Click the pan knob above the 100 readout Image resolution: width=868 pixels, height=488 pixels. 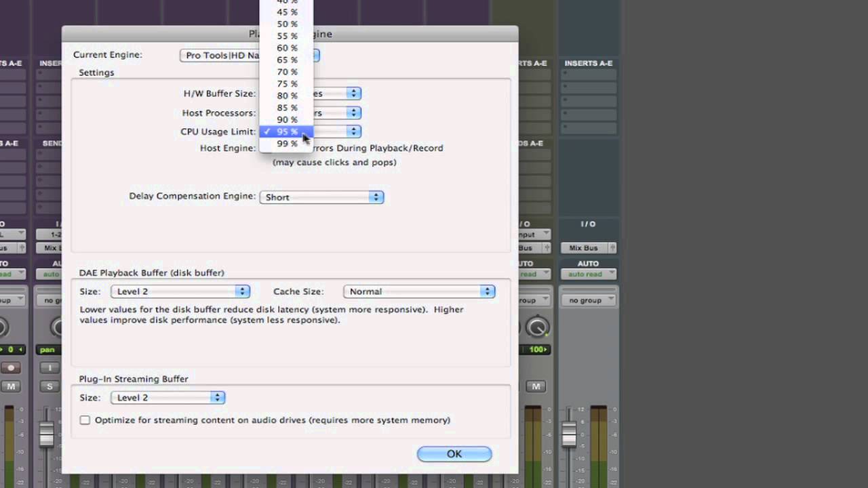537,327
